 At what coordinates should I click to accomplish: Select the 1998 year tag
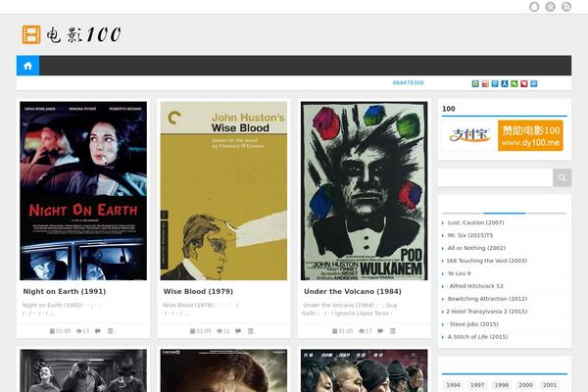pos(502,385)
